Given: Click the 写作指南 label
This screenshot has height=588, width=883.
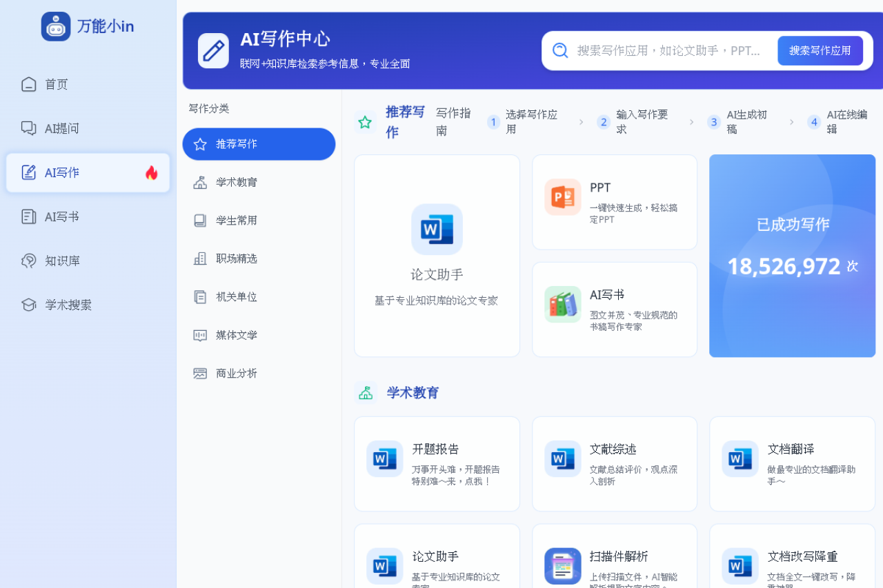Looking at the screenshot, I should click(x=454, y=122).
